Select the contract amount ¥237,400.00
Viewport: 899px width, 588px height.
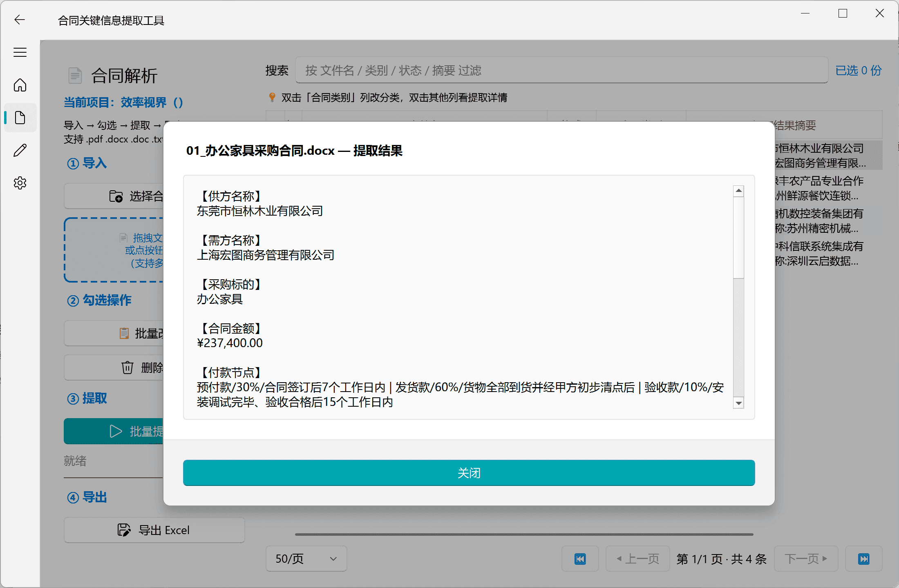click(x=230, y=343)
